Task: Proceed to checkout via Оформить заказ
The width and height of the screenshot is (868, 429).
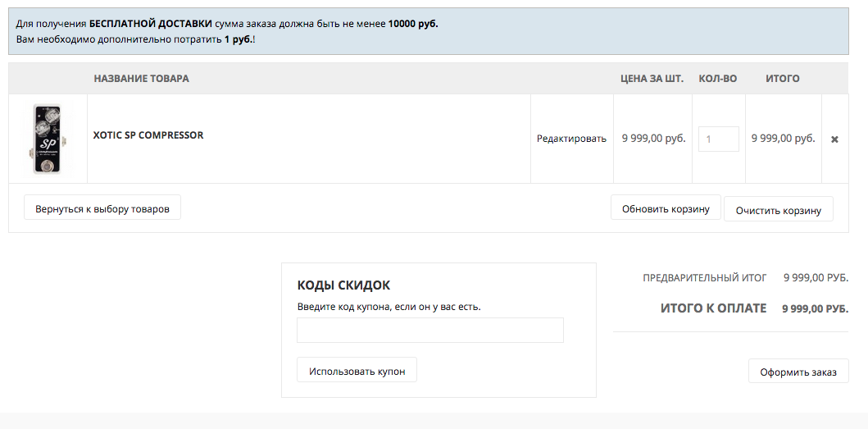Action: [798, 372]
